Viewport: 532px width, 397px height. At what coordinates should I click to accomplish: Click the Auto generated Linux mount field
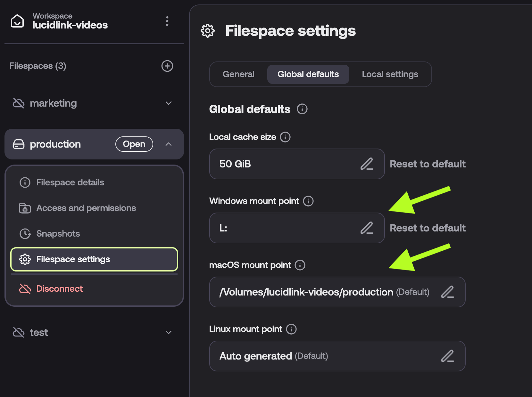point(337,356)
